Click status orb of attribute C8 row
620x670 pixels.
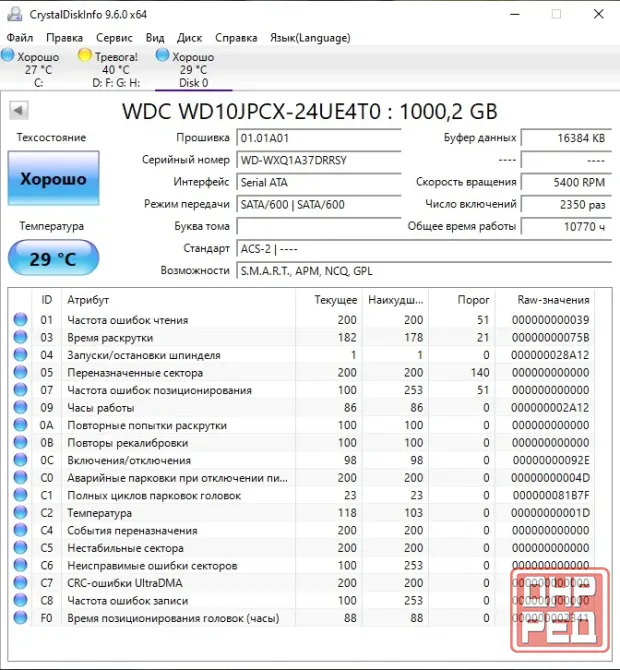click(20, 600)
